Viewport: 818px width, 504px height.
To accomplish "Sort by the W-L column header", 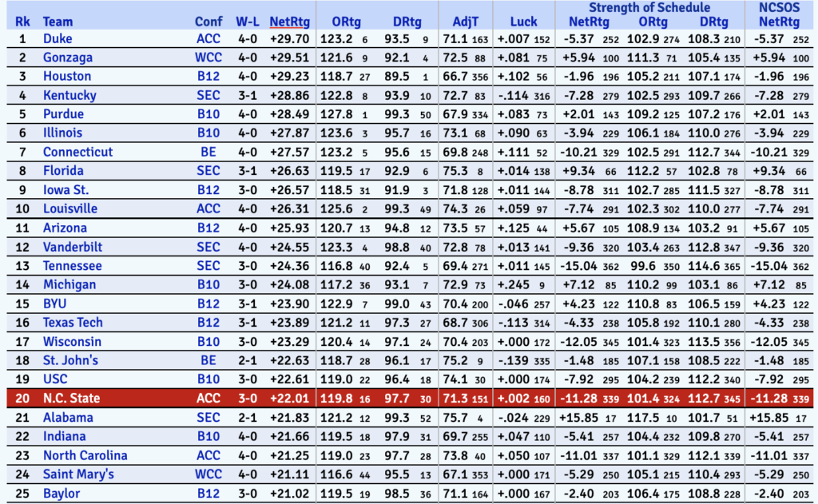I will 247,21.
